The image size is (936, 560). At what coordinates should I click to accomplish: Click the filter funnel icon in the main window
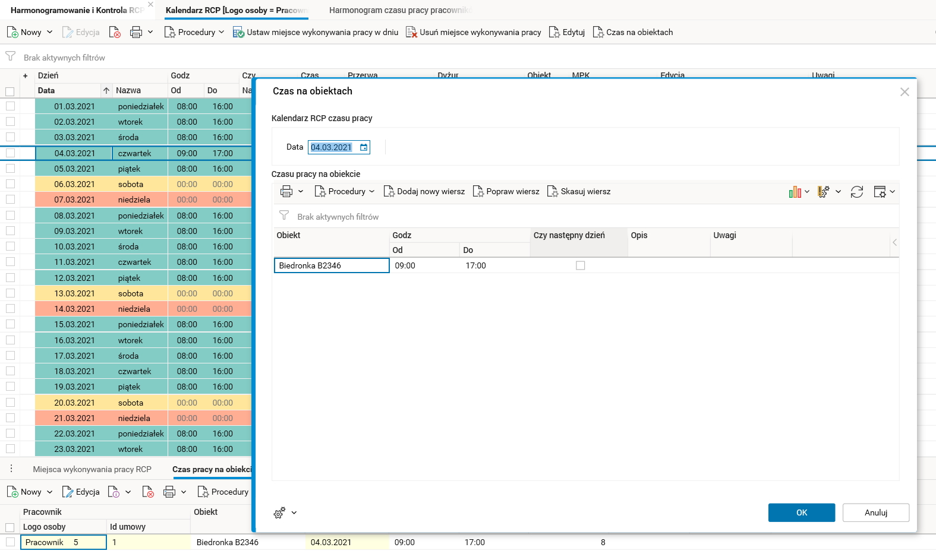pyautogui.click(x=11, y=56)
